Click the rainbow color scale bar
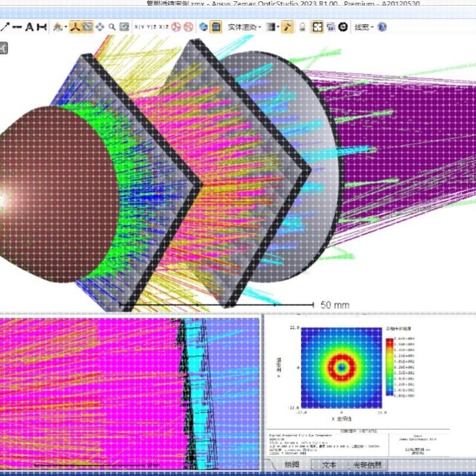 (x=390, y=367)
